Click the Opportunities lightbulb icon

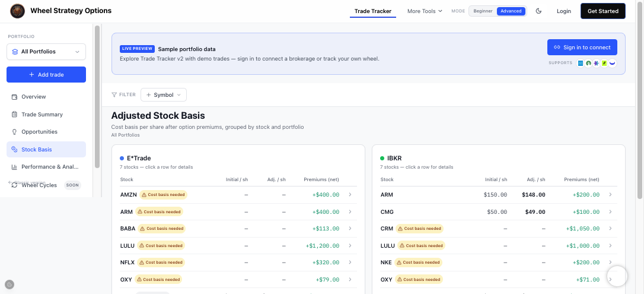(x=14, y=132)
